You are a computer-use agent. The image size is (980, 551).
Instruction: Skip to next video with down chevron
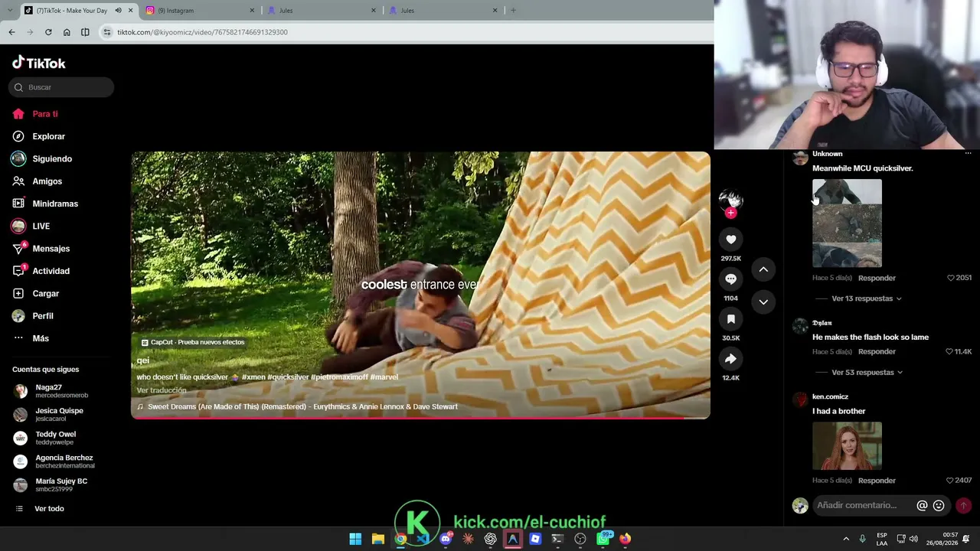click(x=763, y=302)
